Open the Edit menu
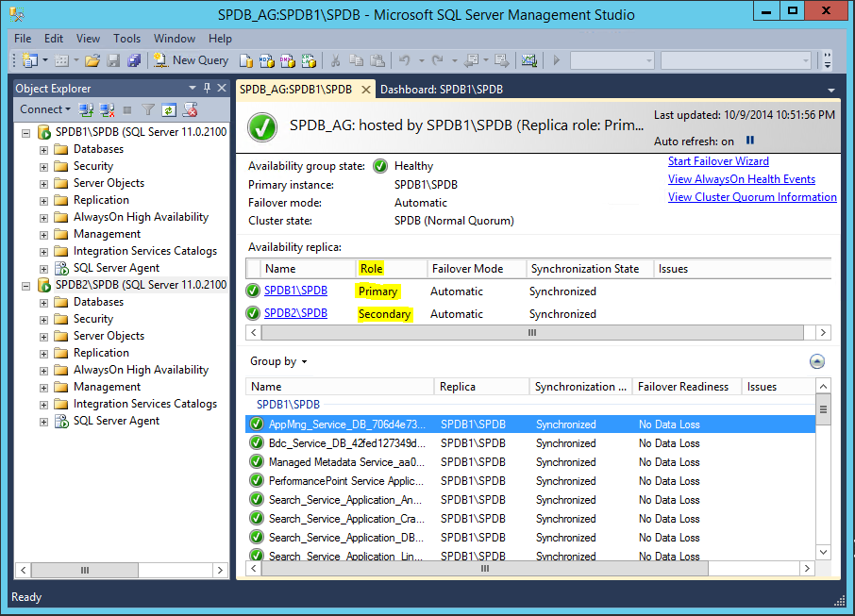This screenshot has height=616, width=855. point(54,39)
